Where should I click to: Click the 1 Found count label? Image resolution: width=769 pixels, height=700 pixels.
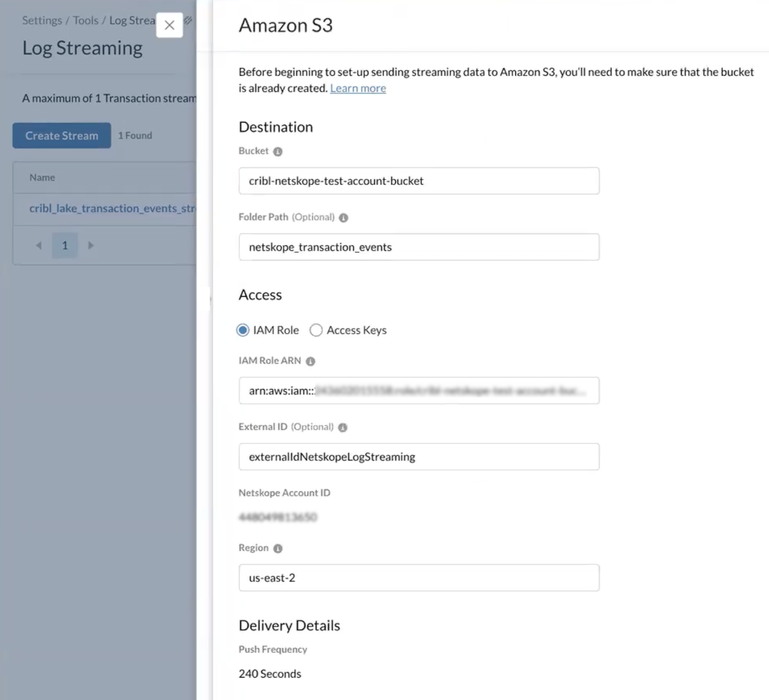pyautogui.click(x=135, y=136)
